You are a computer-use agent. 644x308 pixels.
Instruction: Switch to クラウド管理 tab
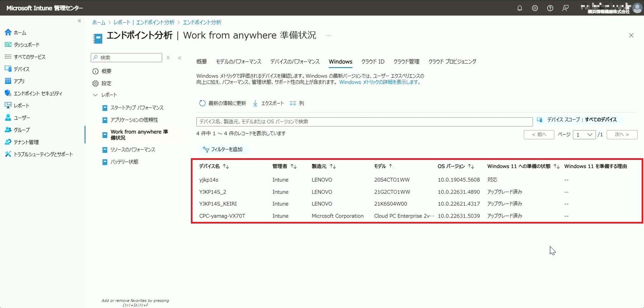[406, 62]
